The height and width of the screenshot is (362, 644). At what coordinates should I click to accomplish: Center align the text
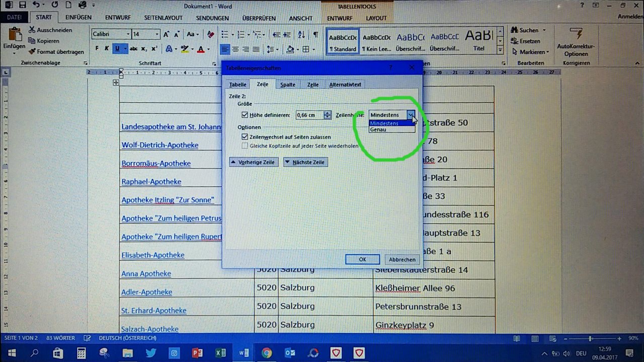tap(235, 49)
